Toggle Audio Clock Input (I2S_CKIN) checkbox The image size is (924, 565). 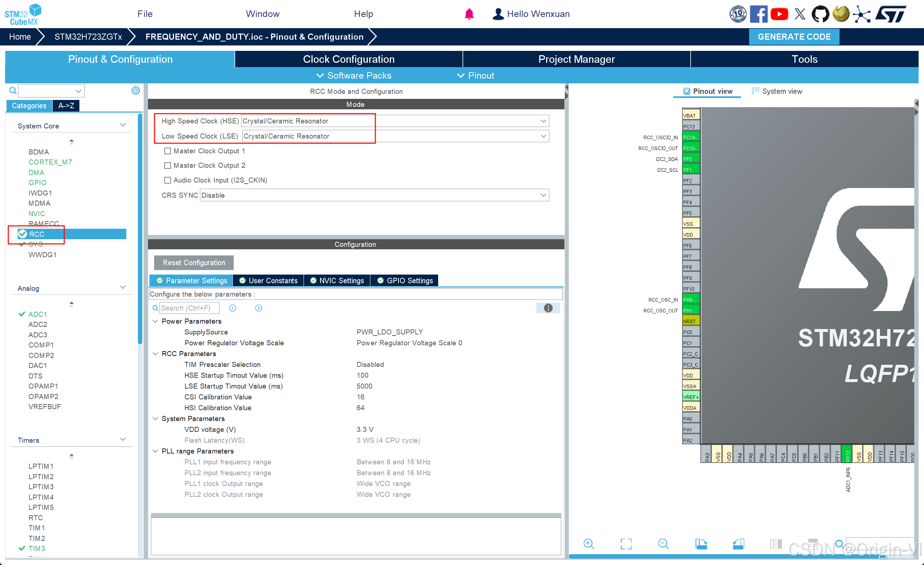[x=167, y=180]
